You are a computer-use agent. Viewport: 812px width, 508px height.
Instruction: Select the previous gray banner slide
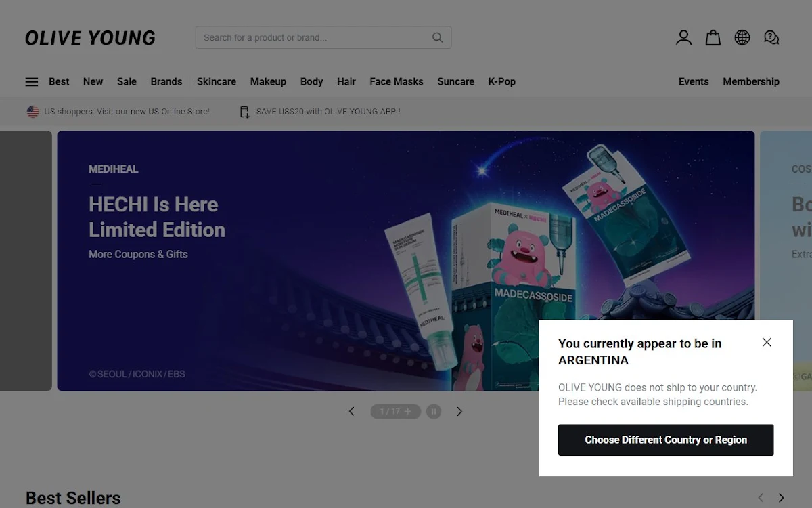(26, 261)
